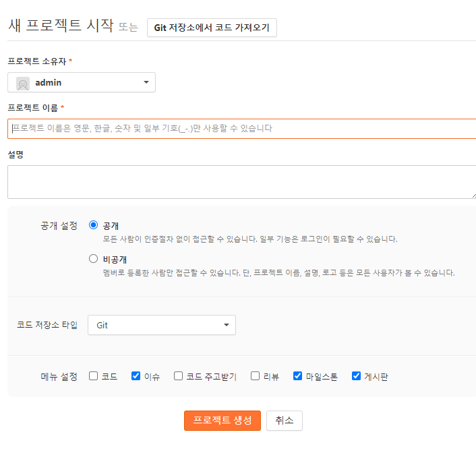Open the project owner admin dropdown
Viewport: 476px width, 451px height.
82,82
